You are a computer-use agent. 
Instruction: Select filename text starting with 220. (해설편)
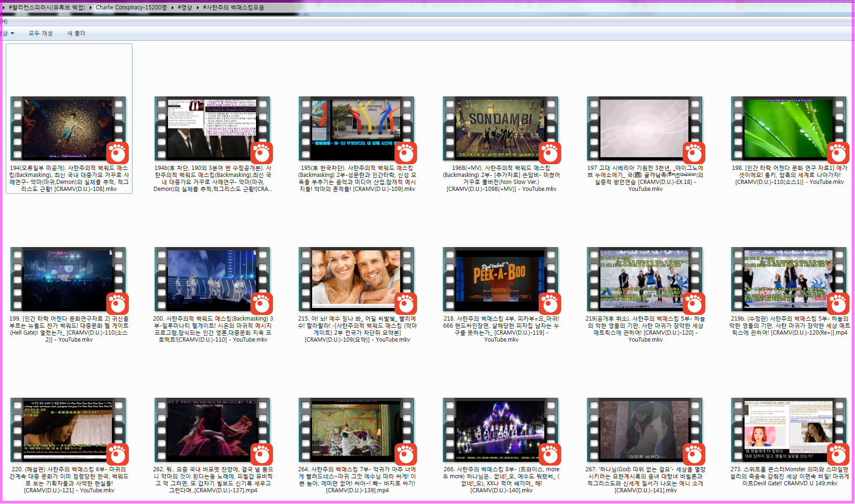(x=69, y=480)
